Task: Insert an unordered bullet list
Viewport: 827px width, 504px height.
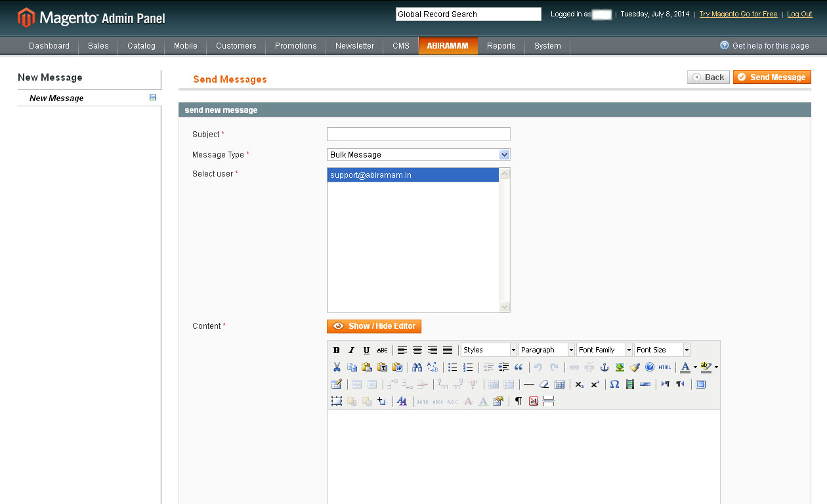Action: tap(453, 367)
